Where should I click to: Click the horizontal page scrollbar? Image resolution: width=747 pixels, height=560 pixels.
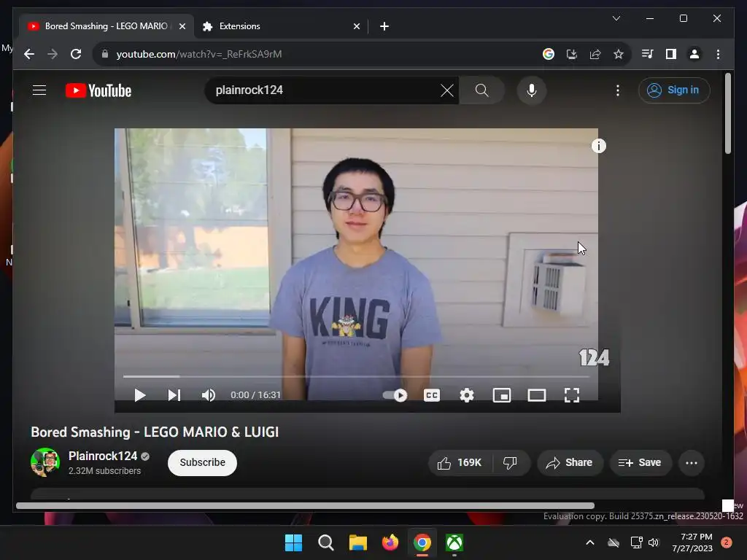[x=305, y=506]
